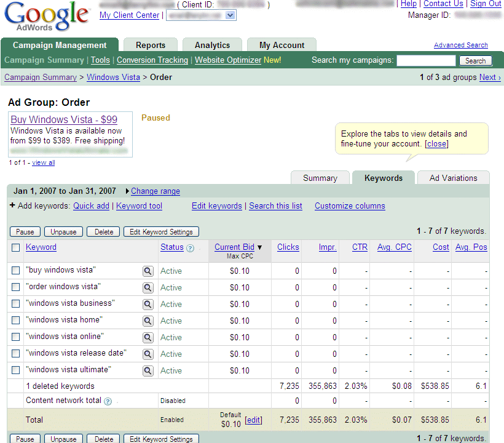Image resolution: width=504 pixels, height=443 pixels.
Task: Select the Keywords tab
Action: 383,178
